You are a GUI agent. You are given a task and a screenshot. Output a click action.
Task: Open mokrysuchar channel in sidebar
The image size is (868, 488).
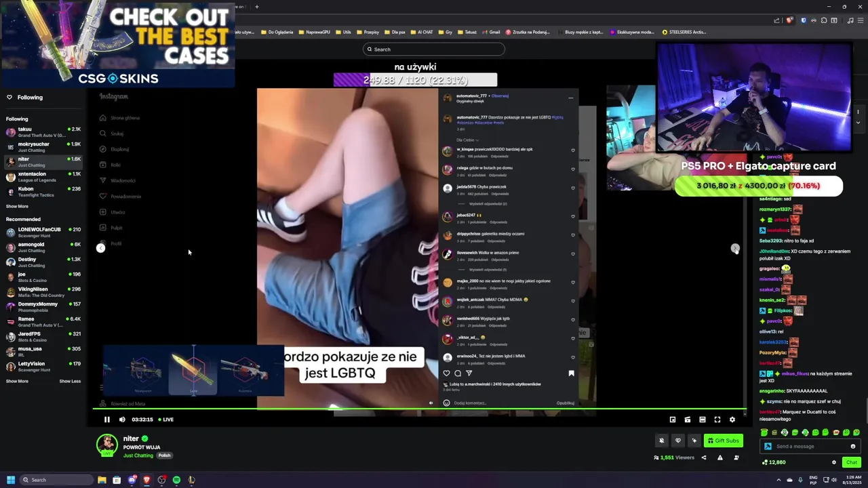[43, 146]
